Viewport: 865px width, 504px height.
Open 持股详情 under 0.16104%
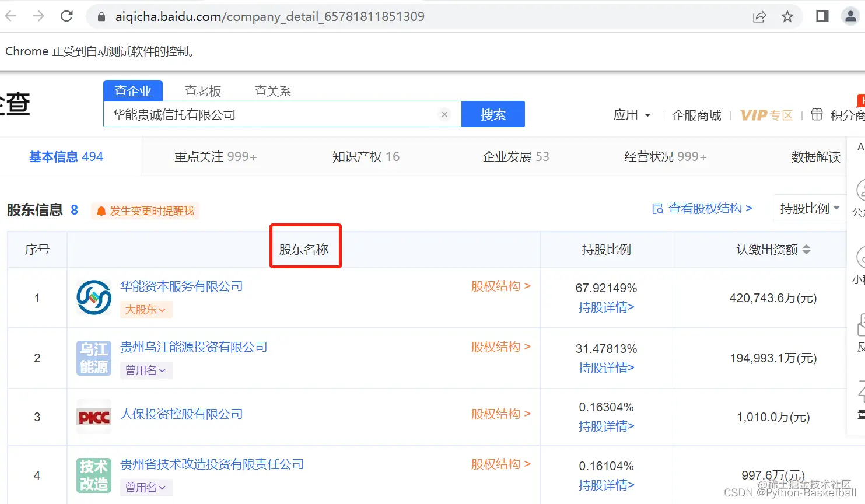pyautogui.click(x=606, y=485)
